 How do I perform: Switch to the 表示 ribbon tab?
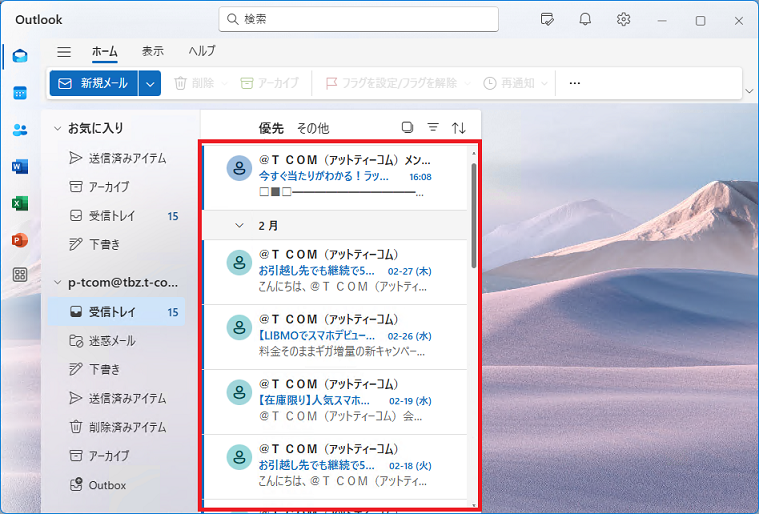[x=152, y=51]
